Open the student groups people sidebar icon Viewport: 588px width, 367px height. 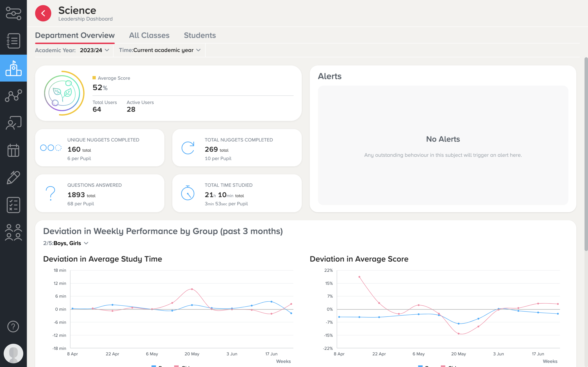point(13,232)
